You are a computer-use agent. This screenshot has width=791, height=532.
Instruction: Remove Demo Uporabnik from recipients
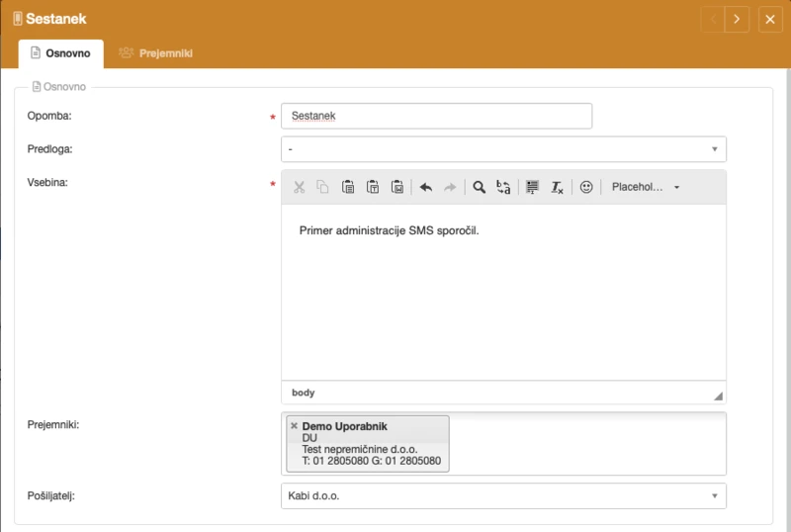point(294,426)
